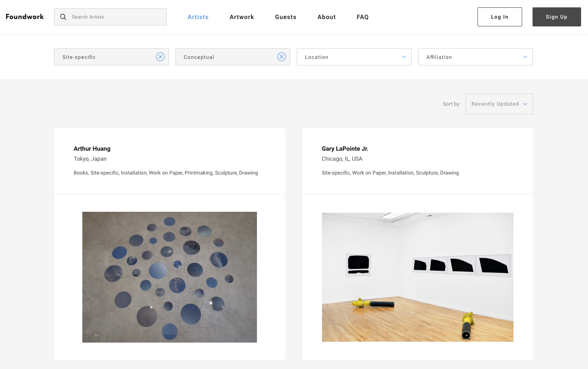
Task: Open Arthur Huang's artist profile
Action: pos(92,149)
